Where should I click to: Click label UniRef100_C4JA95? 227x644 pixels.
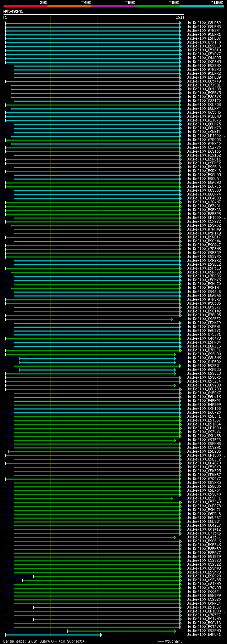(204, 58)
